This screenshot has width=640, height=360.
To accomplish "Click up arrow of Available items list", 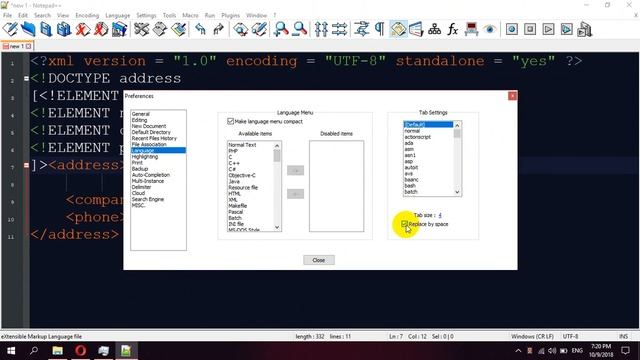I will click(x=277, y=145).
